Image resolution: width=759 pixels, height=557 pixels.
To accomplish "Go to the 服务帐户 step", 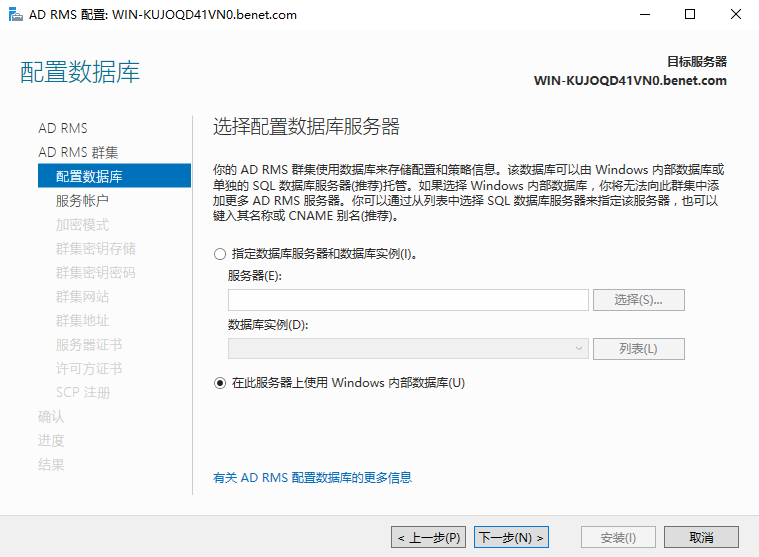I will click(x=82, y=200).
